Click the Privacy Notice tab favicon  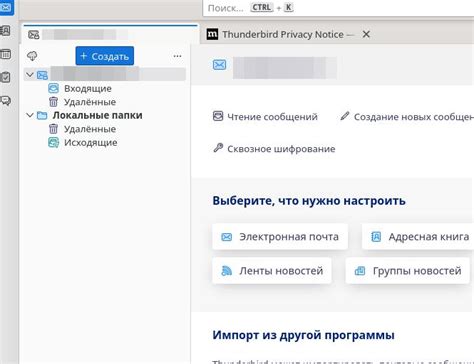212,34
